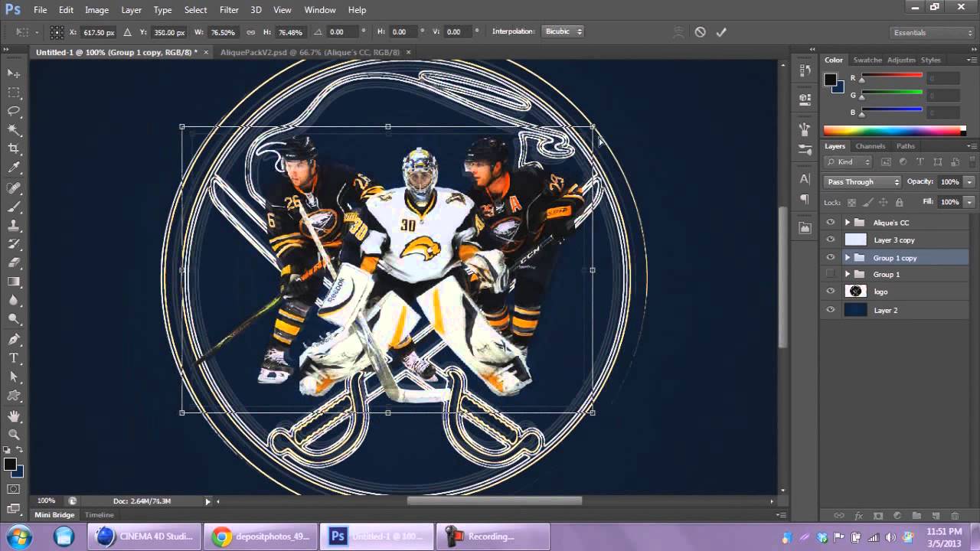Select the Lasso tool
Viewport: 980px width, 551px height.
pyautogui.click(x=14, y=111)
